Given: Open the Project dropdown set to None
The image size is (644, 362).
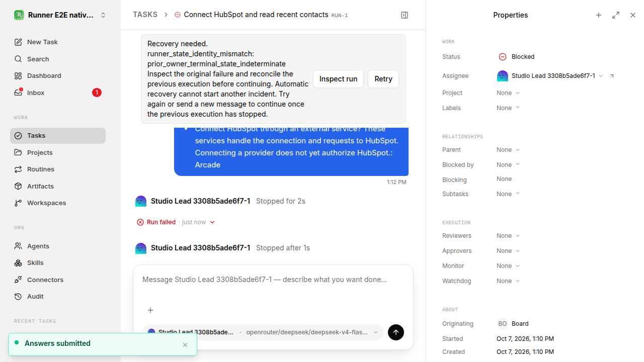Looking at the screenshot, I should pos(508,93).
